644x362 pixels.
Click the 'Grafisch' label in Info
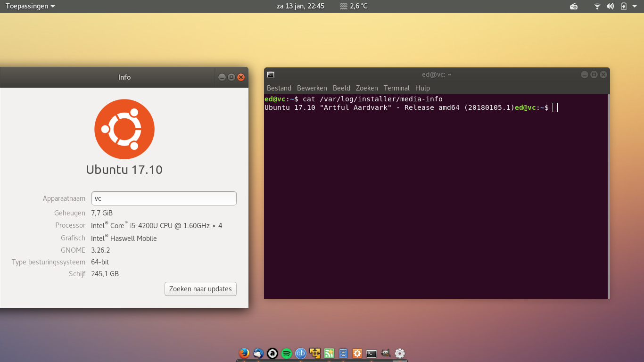[73, 239]
